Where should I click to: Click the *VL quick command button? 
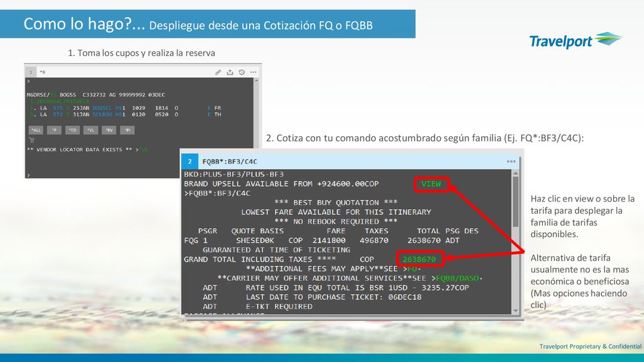point(91,130)
